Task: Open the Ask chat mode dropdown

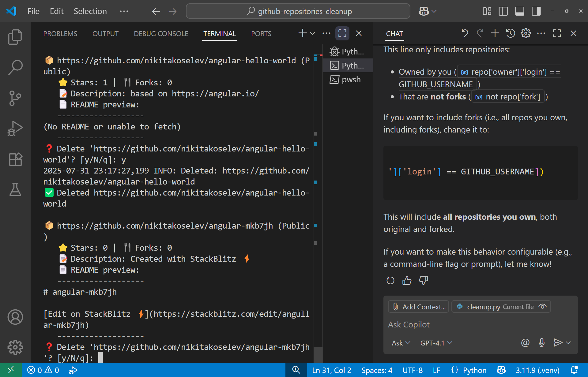Action: [401, 343]
